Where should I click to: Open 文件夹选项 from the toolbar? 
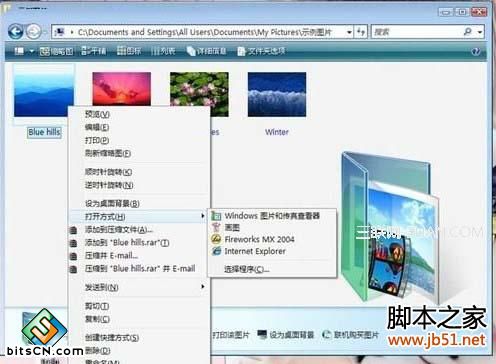pos(261,51)
